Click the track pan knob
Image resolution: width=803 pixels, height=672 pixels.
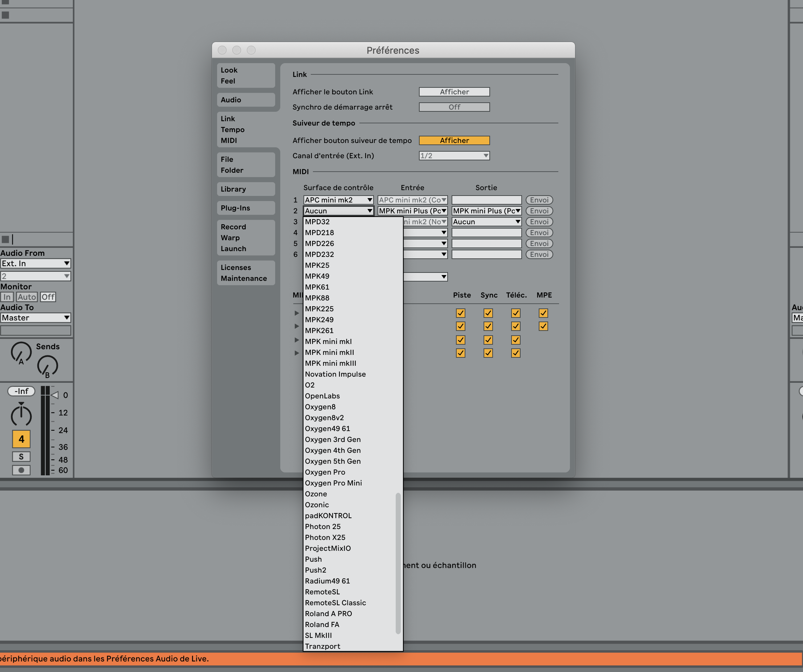pyautogui.click(x=21, y=415)
